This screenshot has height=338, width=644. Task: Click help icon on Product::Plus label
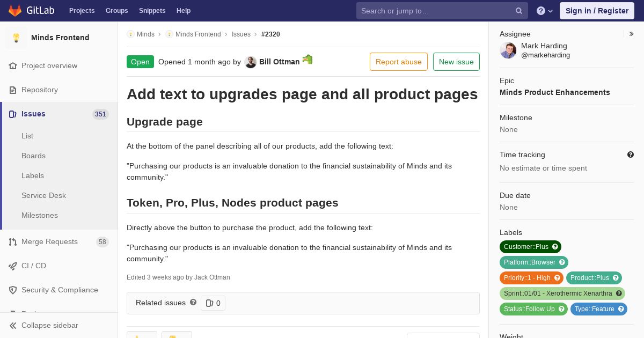[x=616, y=278]
